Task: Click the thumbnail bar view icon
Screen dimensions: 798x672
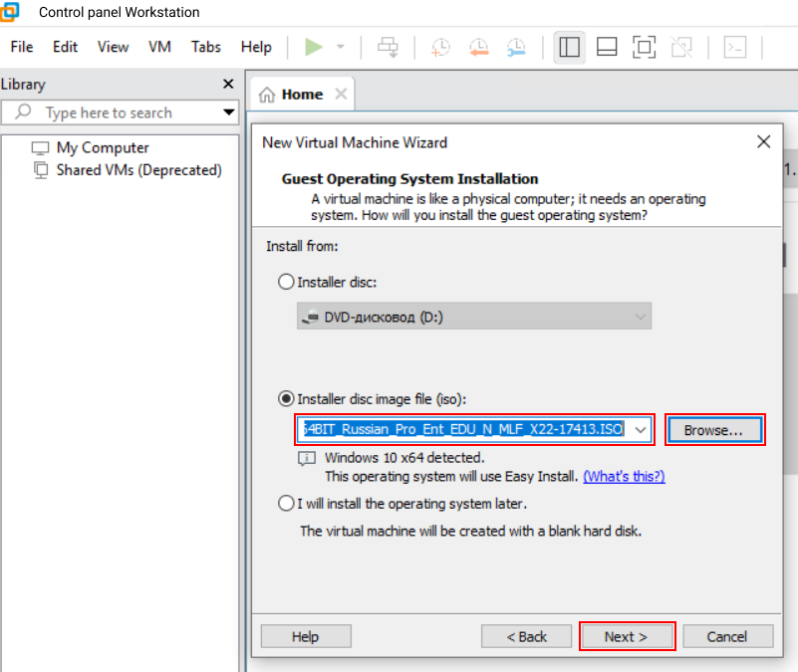Action: (x=607, y=47)
